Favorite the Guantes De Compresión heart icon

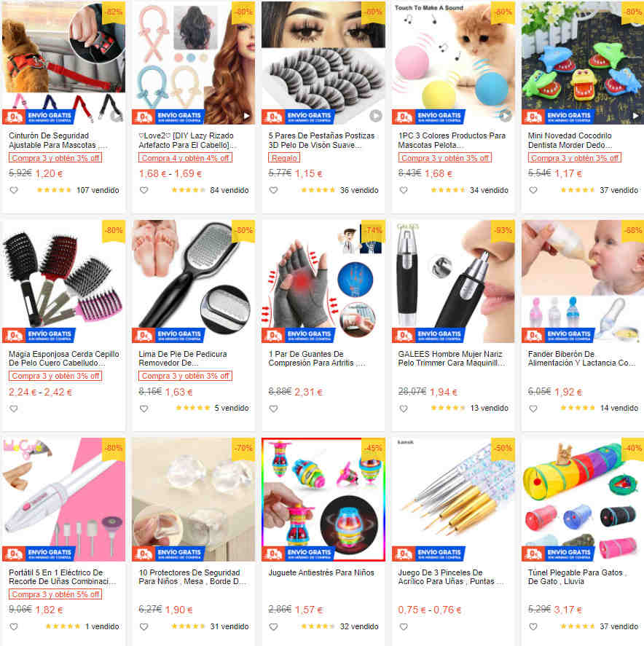[274, 409]
